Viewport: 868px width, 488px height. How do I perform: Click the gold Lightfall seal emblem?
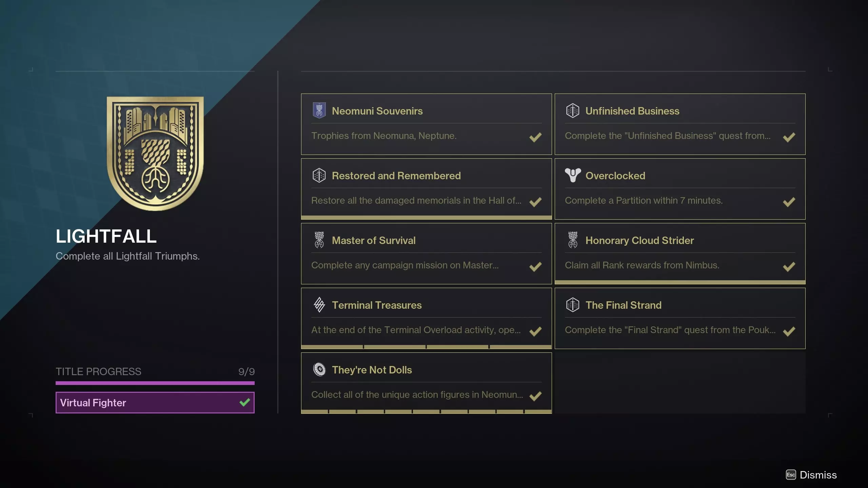[155, 153]
